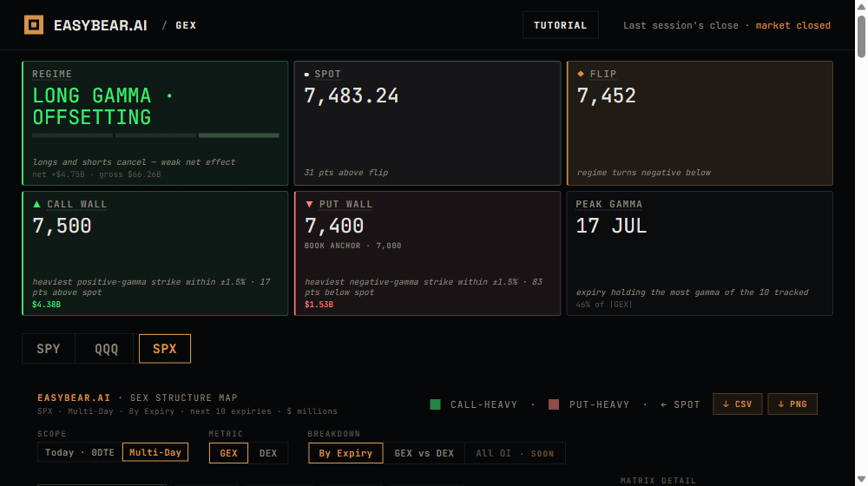Click 'BOOK ANCHOR · 7,000' text
868x486 pixels.
pyautogui.click(x=353, y=246)
